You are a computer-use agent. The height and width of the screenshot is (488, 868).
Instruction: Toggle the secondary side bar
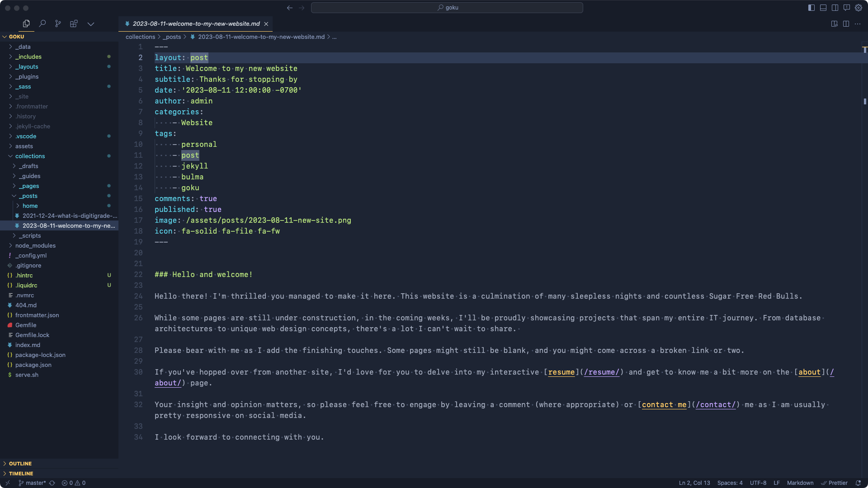(835, 8)
